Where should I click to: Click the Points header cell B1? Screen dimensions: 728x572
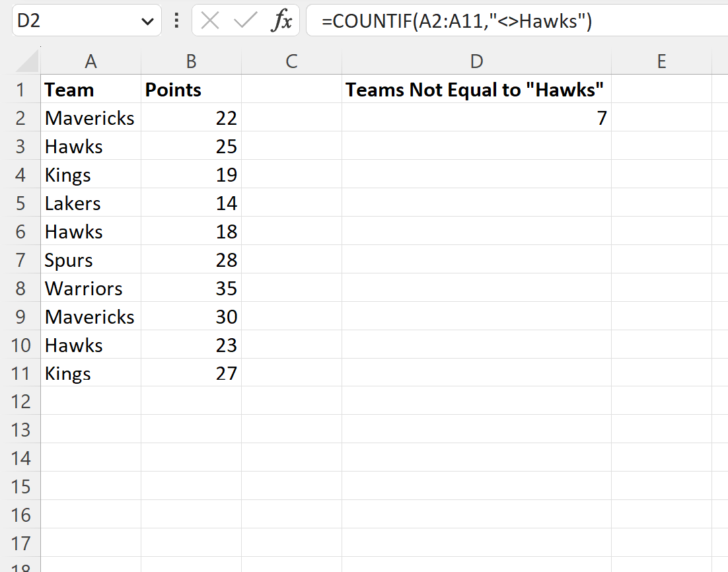(191, 89)
